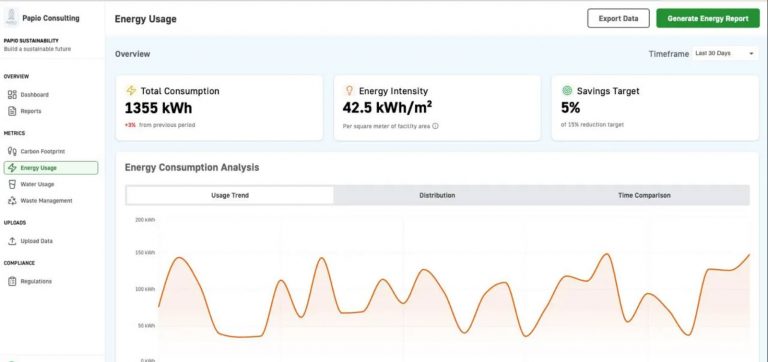Click the 100 kWh axis label
Screen dimensions: 768x362
click(145, 290)
